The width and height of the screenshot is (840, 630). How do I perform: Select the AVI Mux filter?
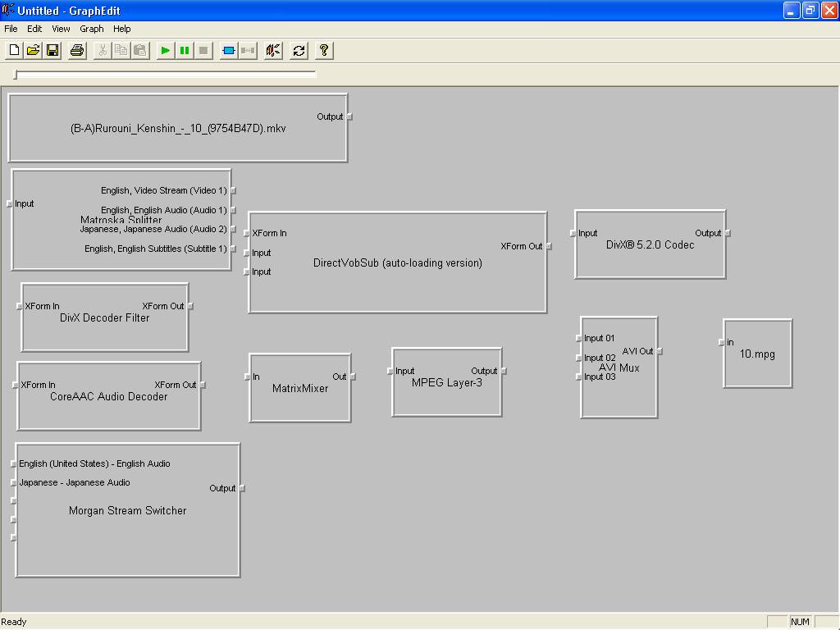619,367
